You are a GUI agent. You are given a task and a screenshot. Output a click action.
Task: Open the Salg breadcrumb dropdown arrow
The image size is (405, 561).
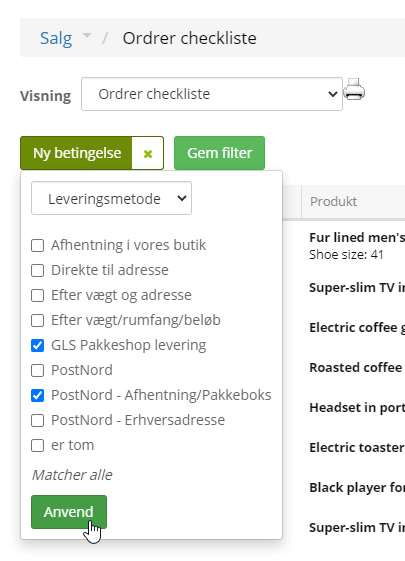pyautogui.click(x=87, y=35)
